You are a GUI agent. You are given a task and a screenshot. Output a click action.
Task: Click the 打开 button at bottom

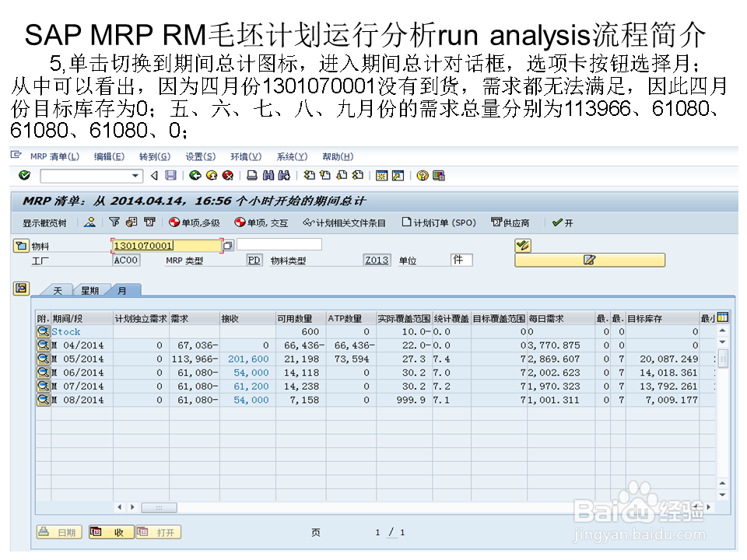point(158,532)
